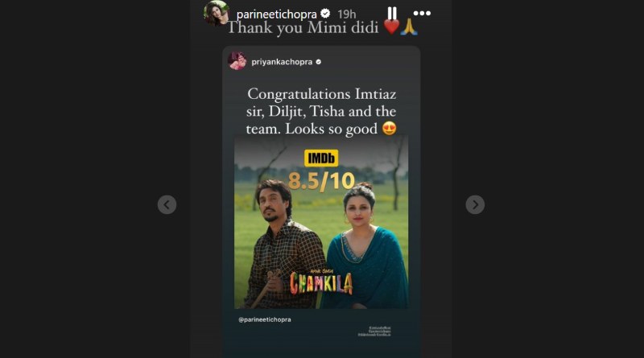Click the yellow IMDb logo badge
This screenshot has height=358, width=644.
click(321, 158)
